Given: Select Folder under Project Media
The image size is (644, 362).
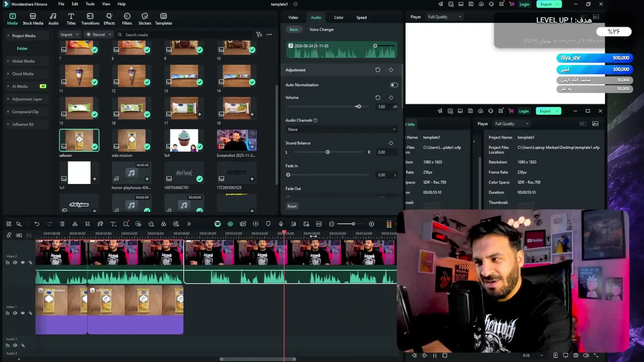Looking at the screenshot, I should click(x=22, y=48).
